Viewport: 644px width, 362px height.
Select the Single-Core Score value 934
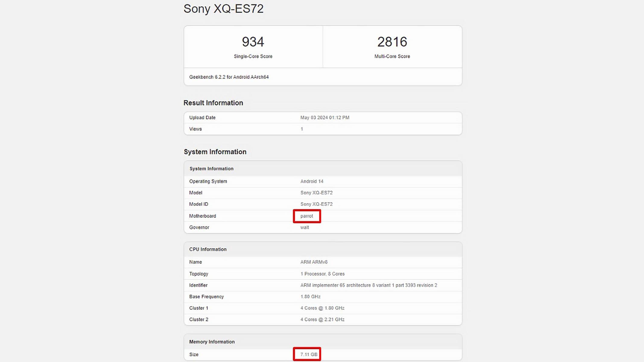coord(253,42)
